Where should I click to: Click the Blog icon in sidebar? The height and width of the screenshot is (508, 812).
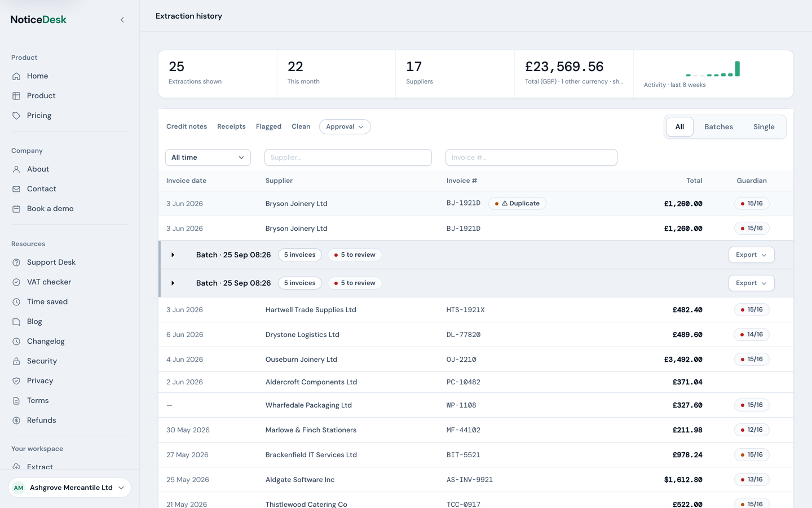coord(16,322)
